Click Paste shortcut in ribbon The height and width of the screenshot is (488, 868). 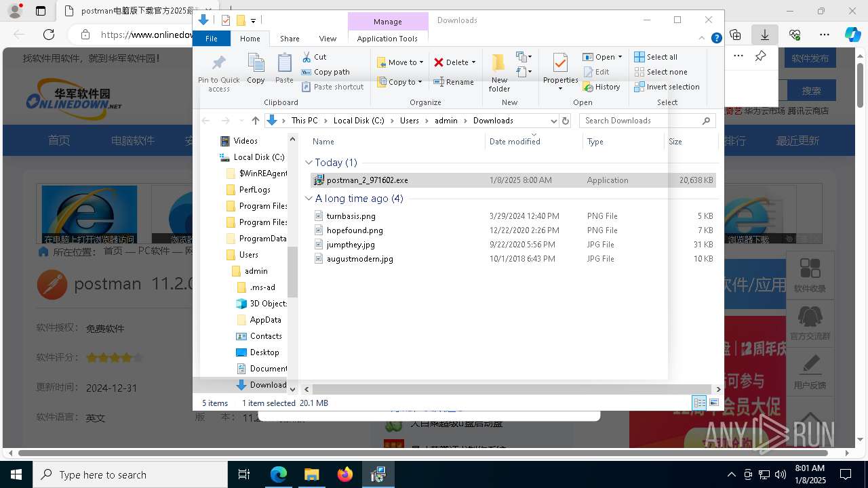tap(332, 87)
